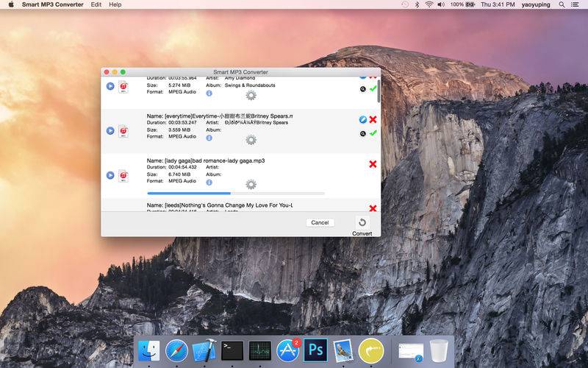Remove the Nothing's Gonna Change My Love track
Viewport: 588px width, 368px height.
click(373, 208)
